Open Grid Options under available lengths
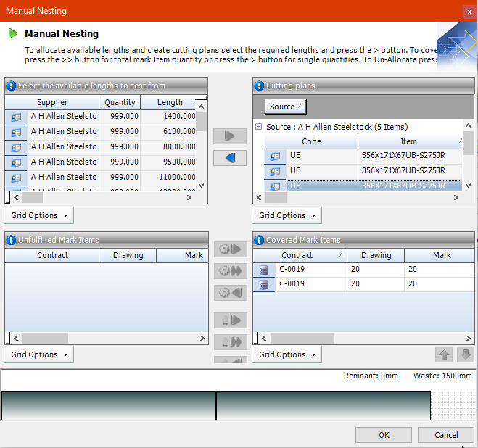Image resolution: width=478 pixels, height=448 pixels. pyautogui.click(x=39, y=215)
